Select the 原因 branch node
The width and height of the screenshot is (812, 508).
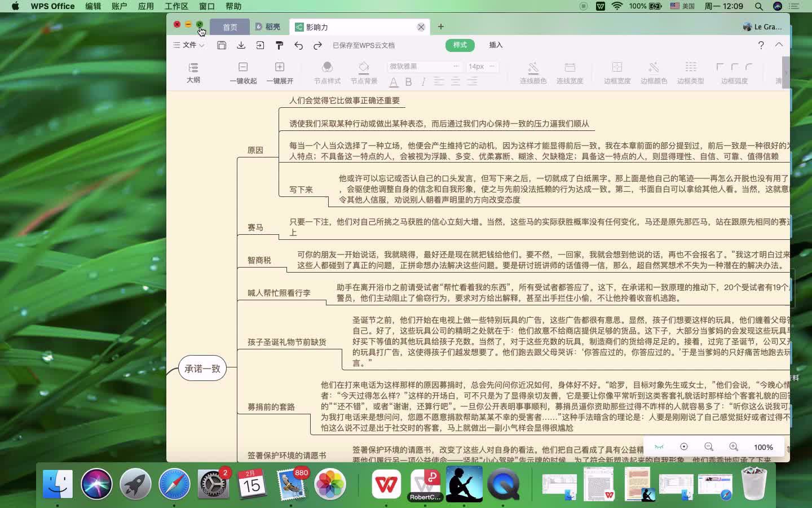255,150
